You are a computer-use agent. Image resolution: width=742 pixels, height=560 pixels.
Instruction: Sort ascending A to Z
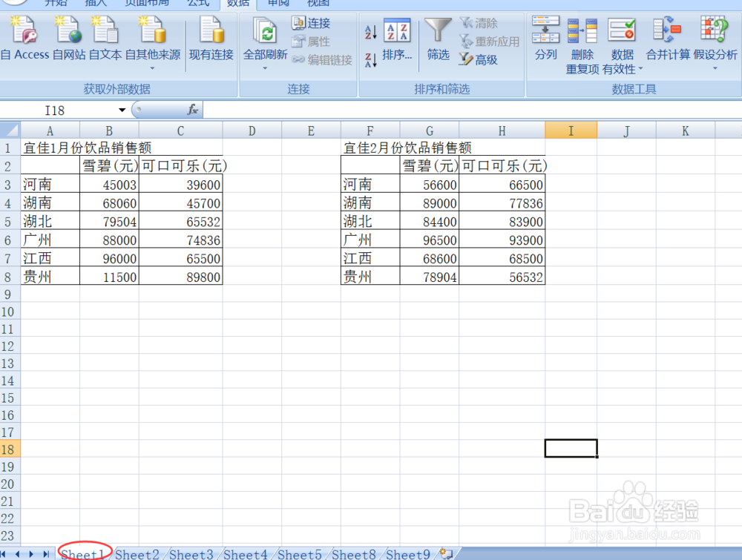coord(371,32)
